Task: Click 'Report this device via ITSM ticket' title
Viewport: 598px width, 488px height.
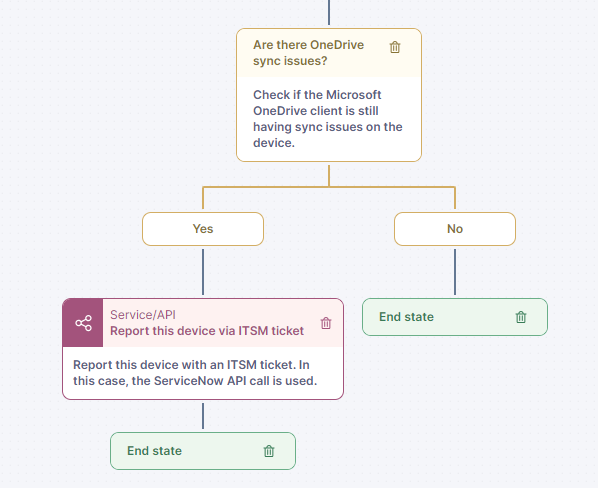Action: [207, 331]
